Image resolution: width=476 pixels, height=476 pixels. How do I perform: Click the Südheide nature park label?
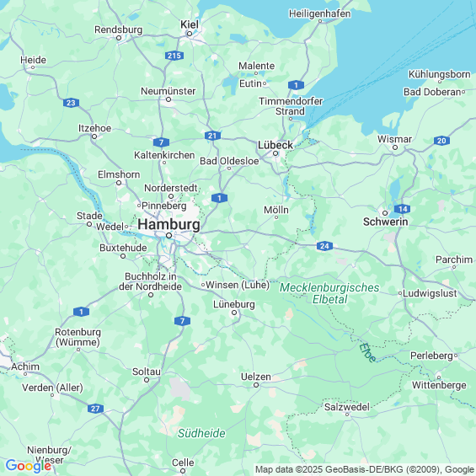coord(201,433)
